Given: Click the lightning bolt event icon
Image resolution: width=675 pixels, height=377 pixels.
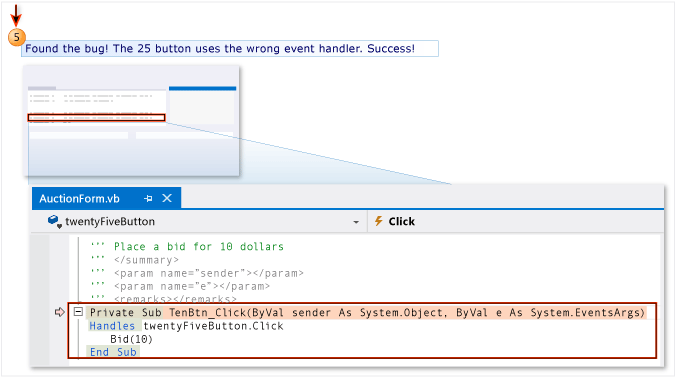Looking at the screenshot, I should point(378,221).
